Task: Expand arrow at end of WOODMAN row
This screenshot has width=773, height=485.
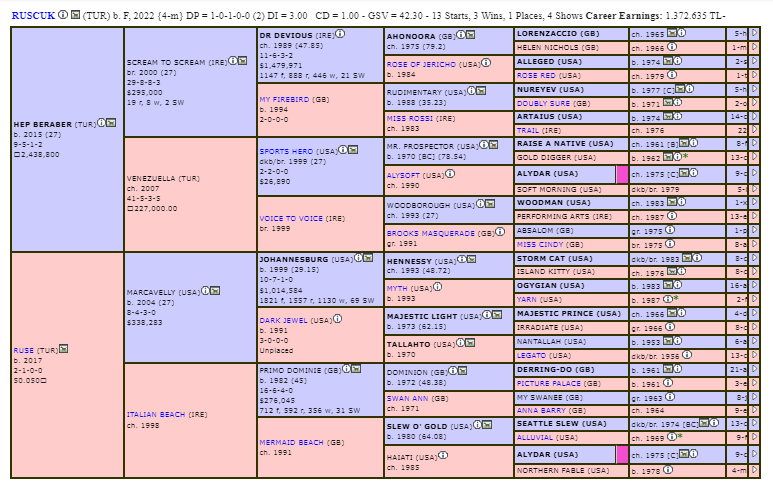Action: tap(754, 202)
